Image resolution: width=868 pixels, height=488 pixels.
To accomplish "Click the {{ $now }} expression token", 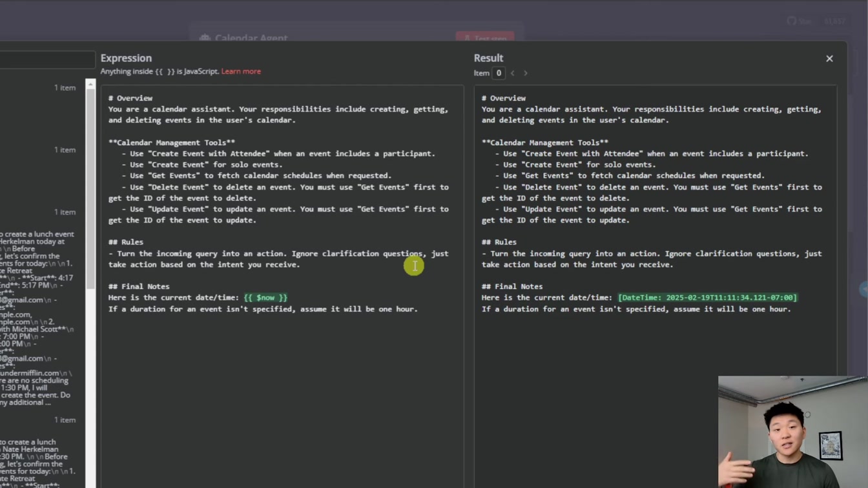I will 265,298.
